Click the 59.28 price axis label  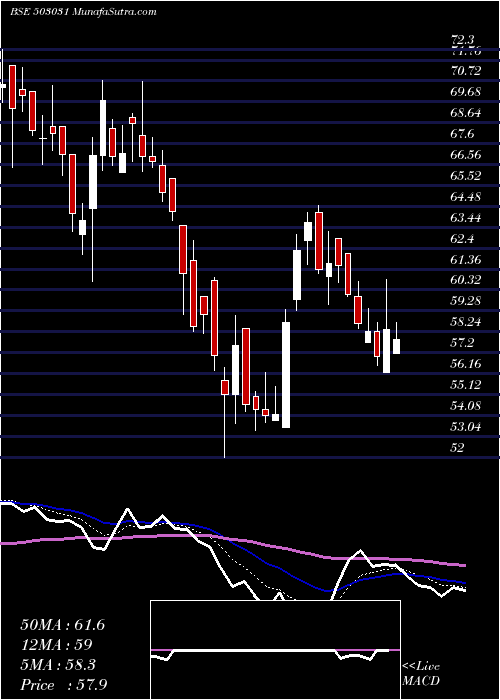coord(467,301)
